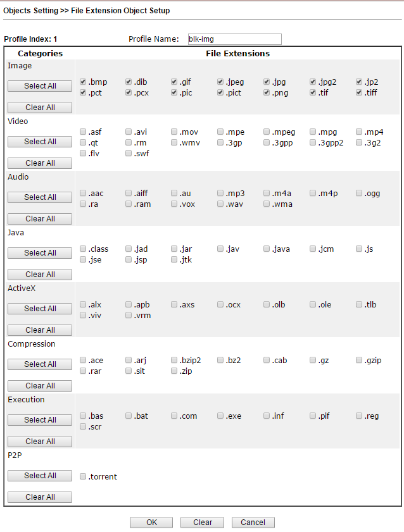The image size is (404, 532).
Task: Select All Execution file extensions
Action: 40,420
